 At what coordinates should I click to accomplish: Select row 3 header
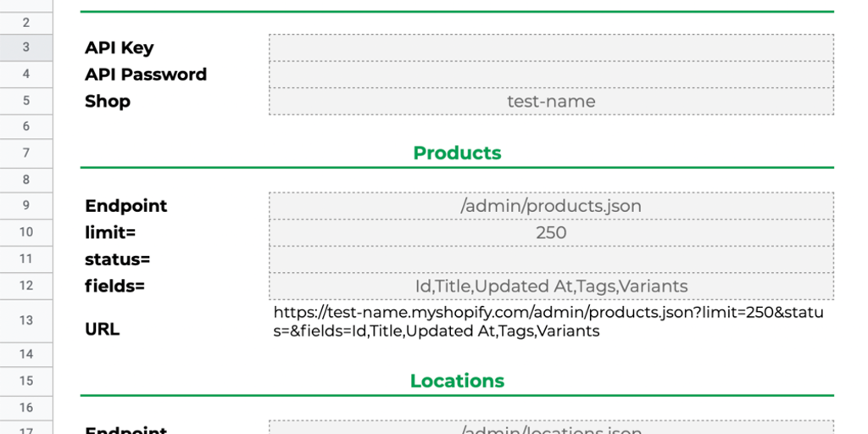coord(26,47)
